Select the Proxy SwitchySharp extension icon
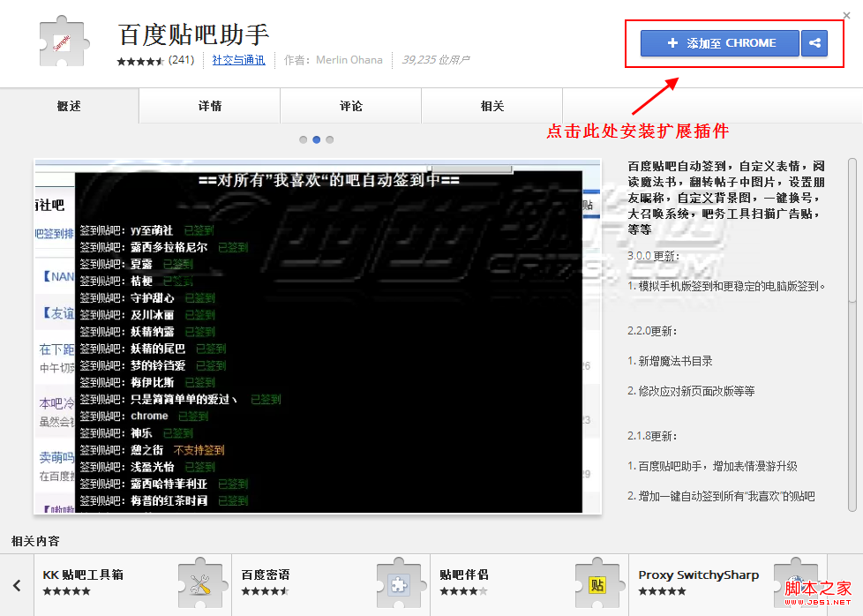 coord(797,583)
